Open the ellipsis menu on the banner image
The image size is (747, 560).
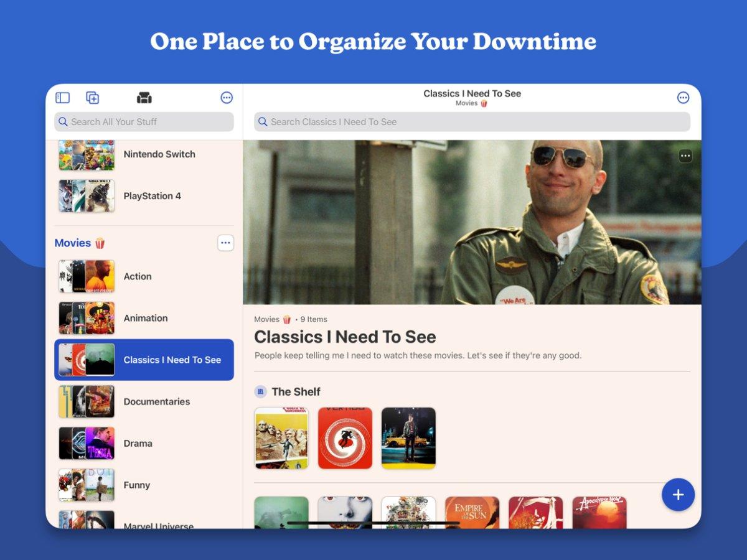coord(685,156)
